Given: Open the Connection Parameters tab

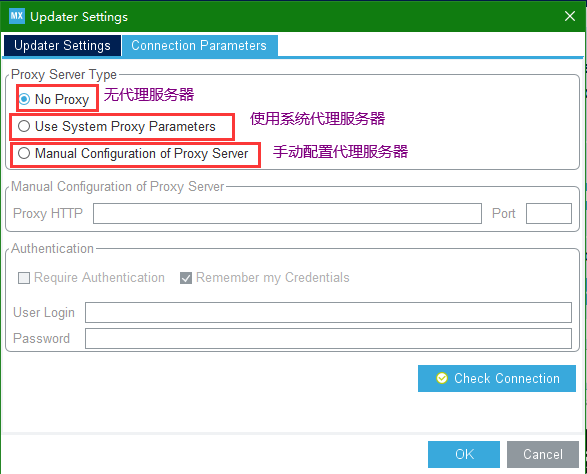Looking at the screenshot, I should pyautogui.click(x=200, y=46).
